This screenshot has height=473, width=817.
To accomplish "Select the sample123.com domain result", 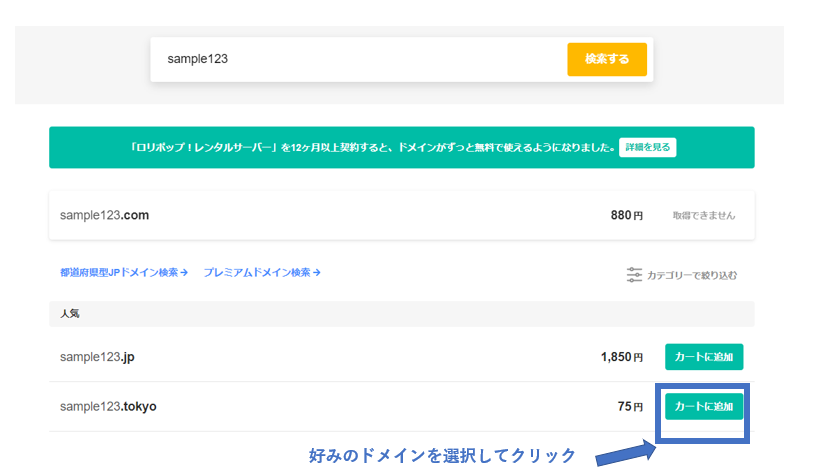I will click(104, 215).
